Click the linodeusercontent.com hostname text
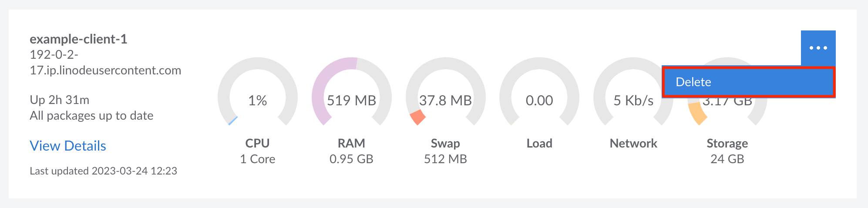Screen dimensions: 868x208 [x=105, y=70]
